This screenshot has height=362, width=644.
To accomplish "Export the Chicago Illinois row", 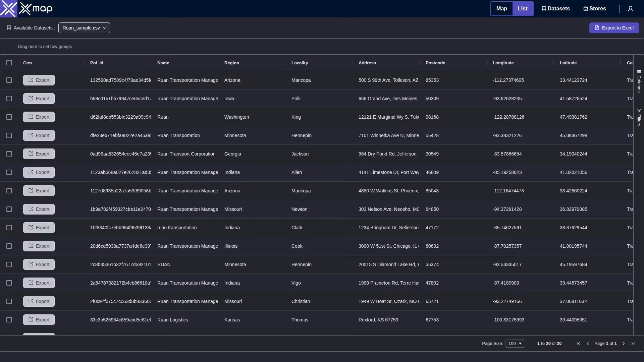I will (x=39, y=246).
